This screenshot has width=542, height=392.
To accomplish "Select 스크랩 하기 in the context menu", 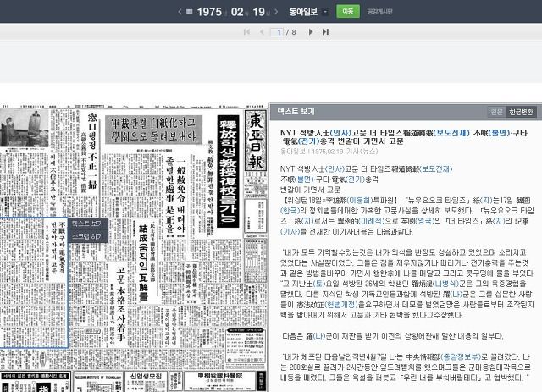I will [x=87, y=236].
